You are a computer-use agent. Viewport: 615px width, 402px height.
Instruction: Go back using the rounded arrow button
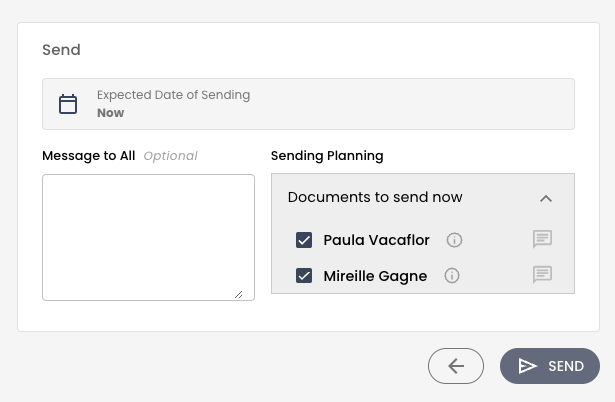click(x=456, y=366)
